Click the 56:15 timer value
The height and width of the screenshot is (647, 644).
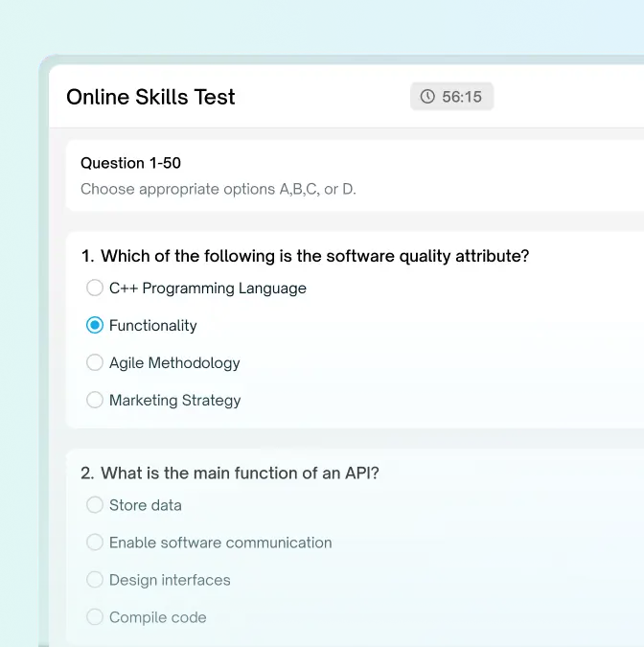pyautogui.click(x=462, y=97)
